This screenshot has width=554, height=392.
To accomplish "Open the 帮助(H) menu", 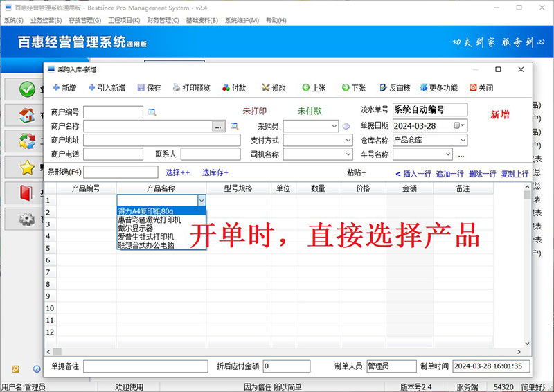I will tap(276, 20).
